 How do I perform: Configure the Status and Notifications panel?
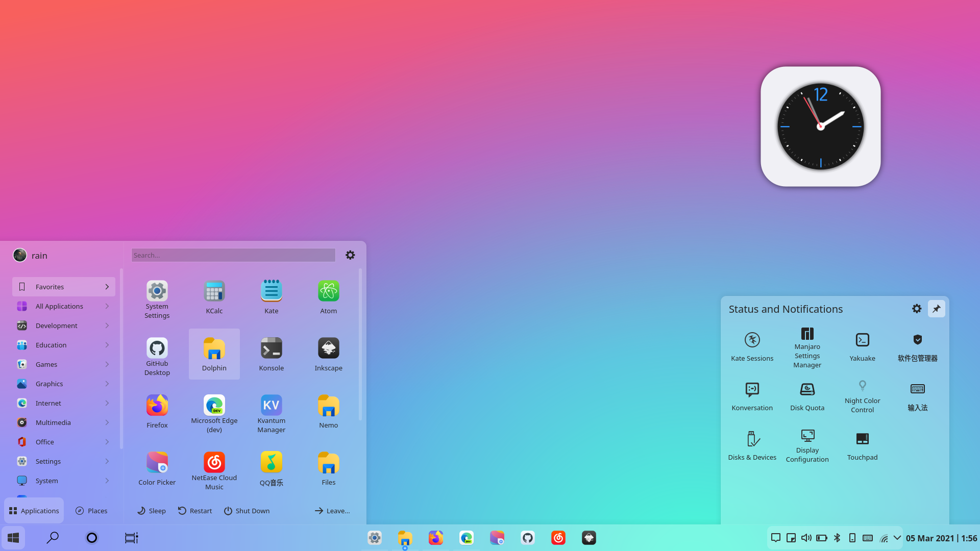tap(917, 309)
